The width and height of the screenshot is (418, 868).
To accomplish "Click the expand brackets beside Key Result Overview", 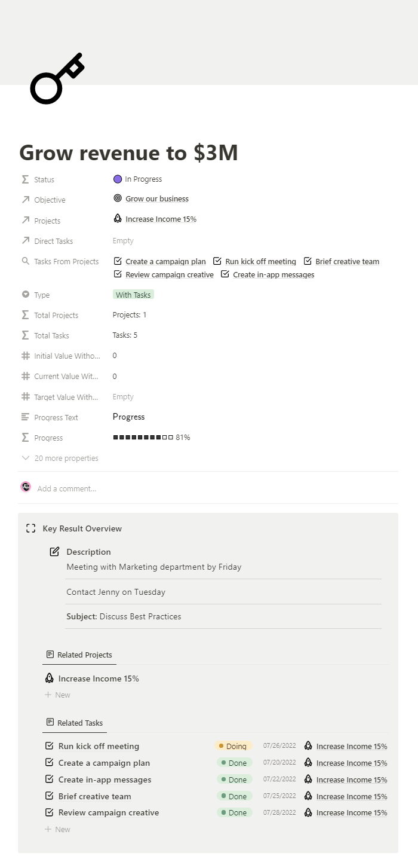I will 30,528.
